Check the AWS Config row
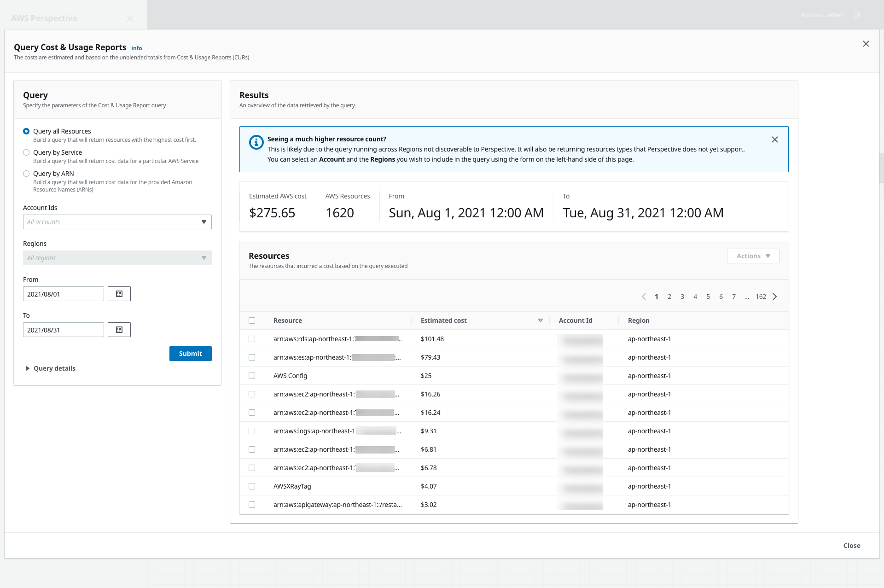The image size is (884, 588). click(x=252, y=376)
